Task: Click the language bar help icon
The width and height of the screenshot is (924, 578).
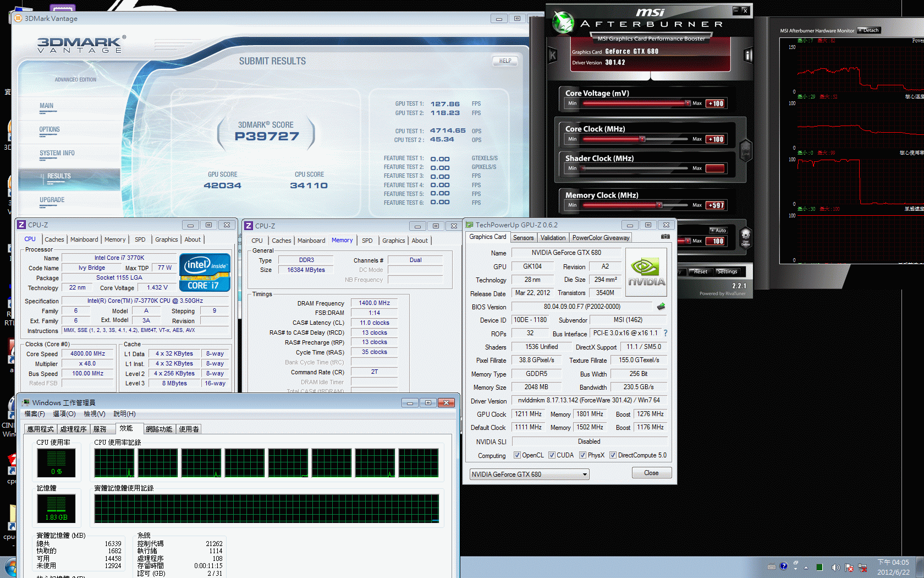Action: 783,566
